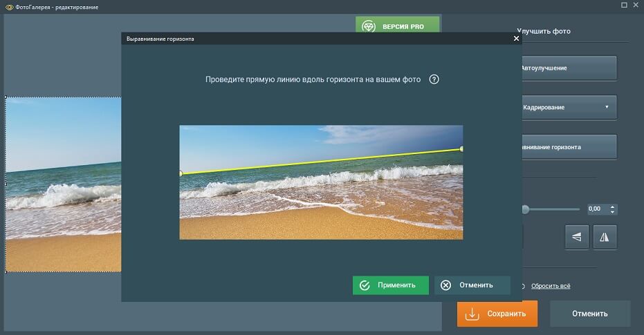This screenshot has height=335, width=644.
Task: Click the help question mark icon
Action: [434, 79]
